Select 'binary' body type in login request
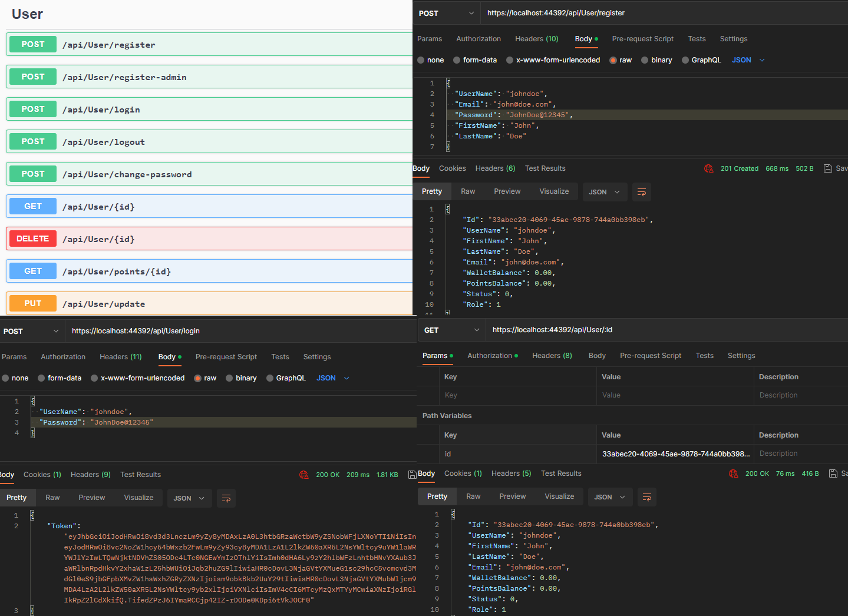 coord(241,378)
